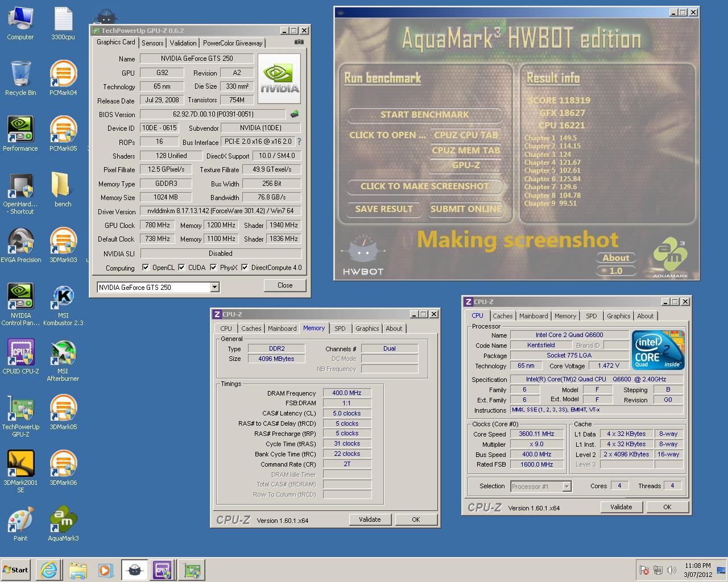Click BIOS save chip icon in GPU-Z
Viewport: 728px width, 582px height.
coord(295,114)
